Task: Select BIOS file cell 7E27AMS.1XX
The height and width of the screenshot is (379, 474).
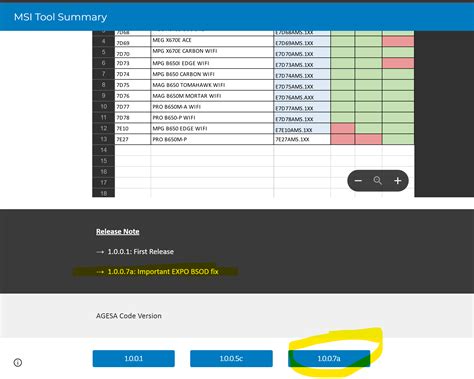Action: 302,139
